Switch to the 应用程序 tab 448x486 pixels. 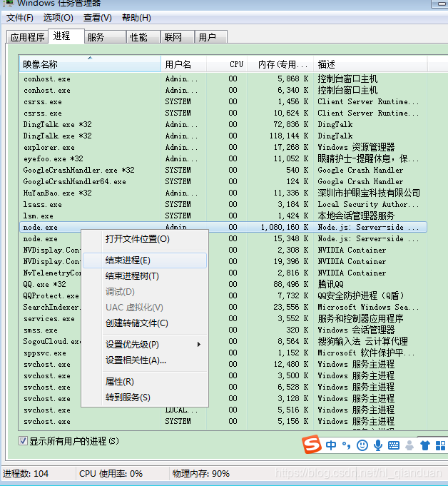pos(27,37)
